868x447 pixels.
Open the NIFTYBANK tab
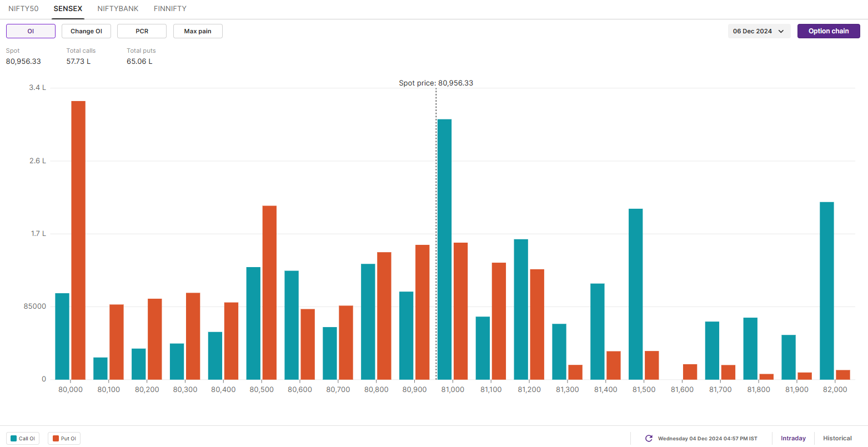[x=118, y=9]
